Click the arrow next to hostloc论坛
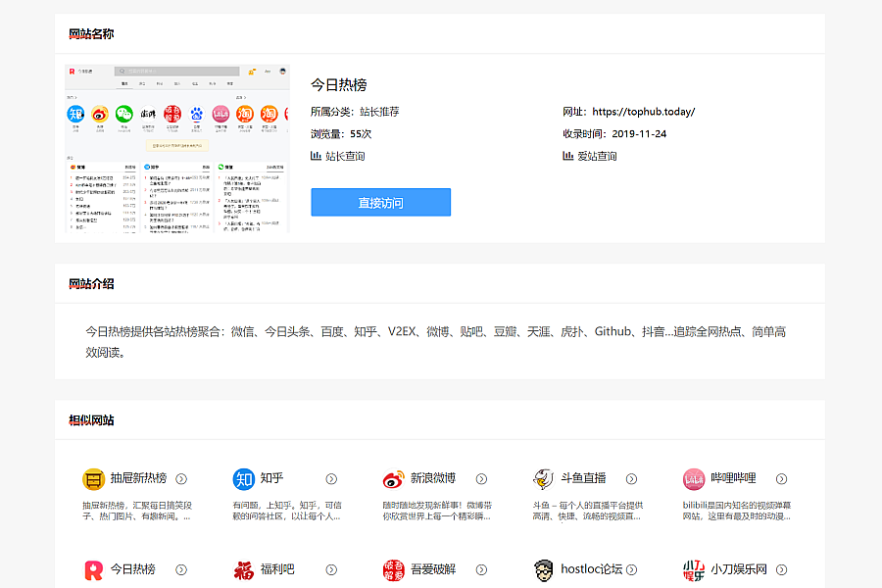This screenshot has height=588, width=882. coord(632,570)
